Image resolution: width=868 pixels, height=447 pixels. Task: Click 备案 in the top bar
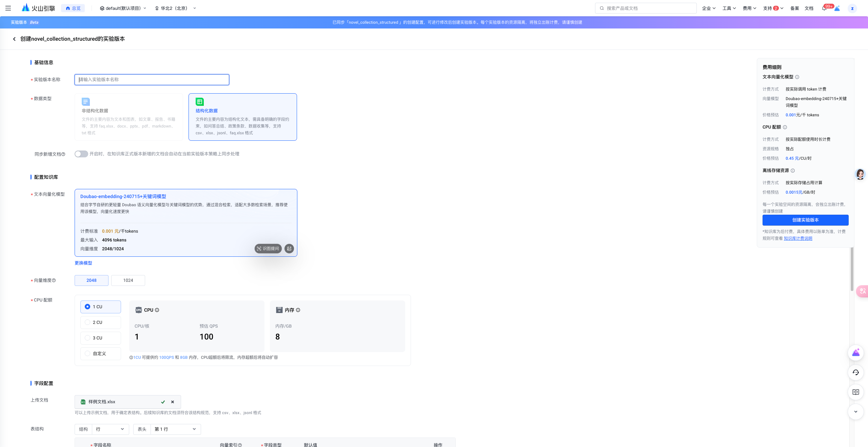tap(794, 8)
